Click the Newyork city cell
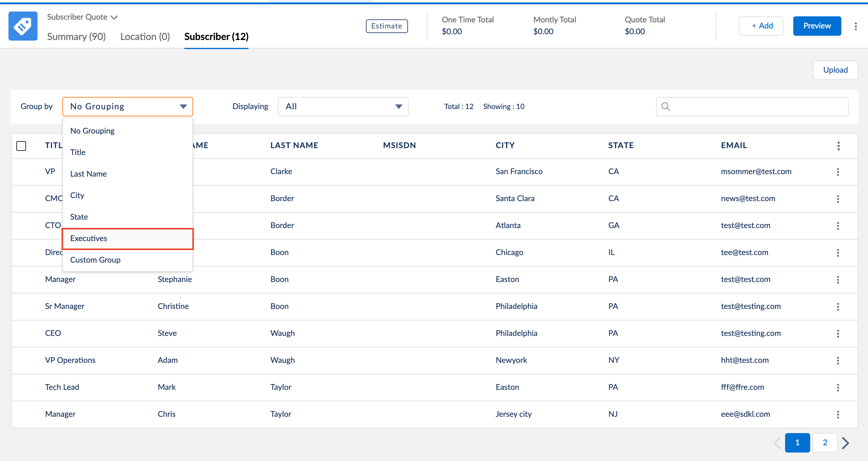Image resolution: width=868 pixels, height=461 pixels. coord(511,360)
